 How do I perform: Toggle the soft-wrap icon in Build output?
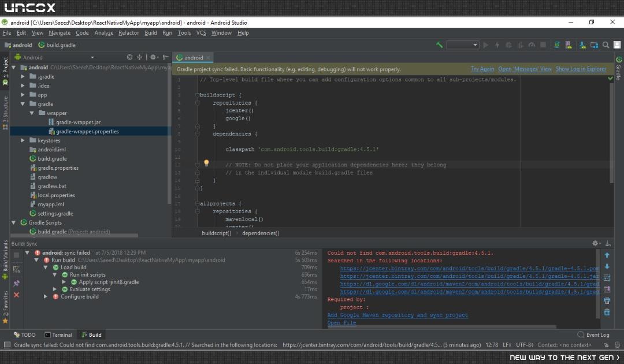(x=607, y=278)
